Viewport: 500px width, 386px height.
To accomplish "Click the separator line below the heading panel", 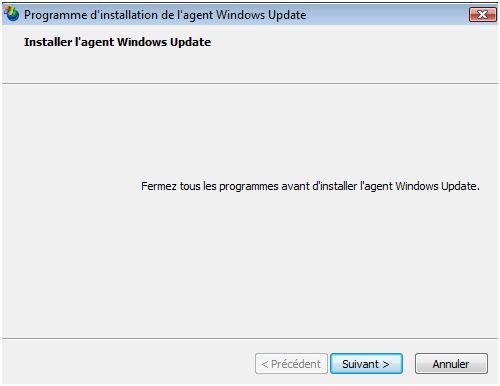I will click(x=250, y=83).
